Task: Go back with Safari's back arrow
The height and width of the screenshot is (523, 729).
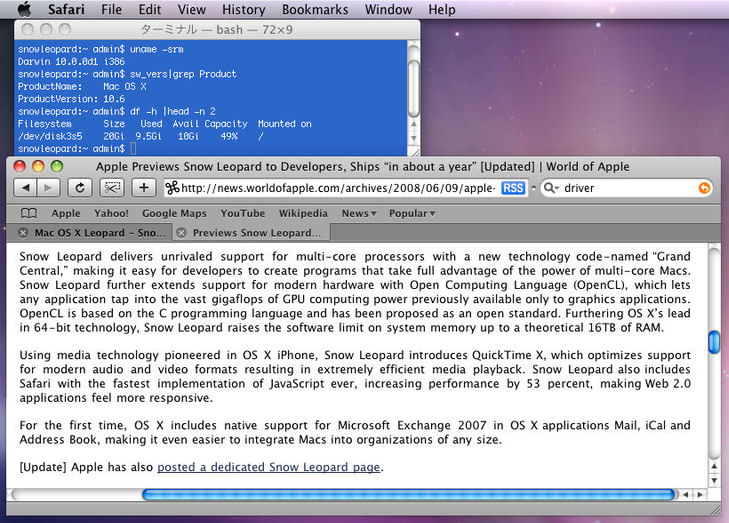Action: point(26,187)
